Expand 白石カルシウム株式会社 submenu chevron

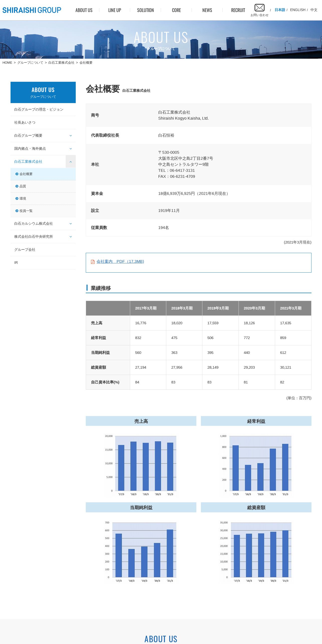[71, 224]
